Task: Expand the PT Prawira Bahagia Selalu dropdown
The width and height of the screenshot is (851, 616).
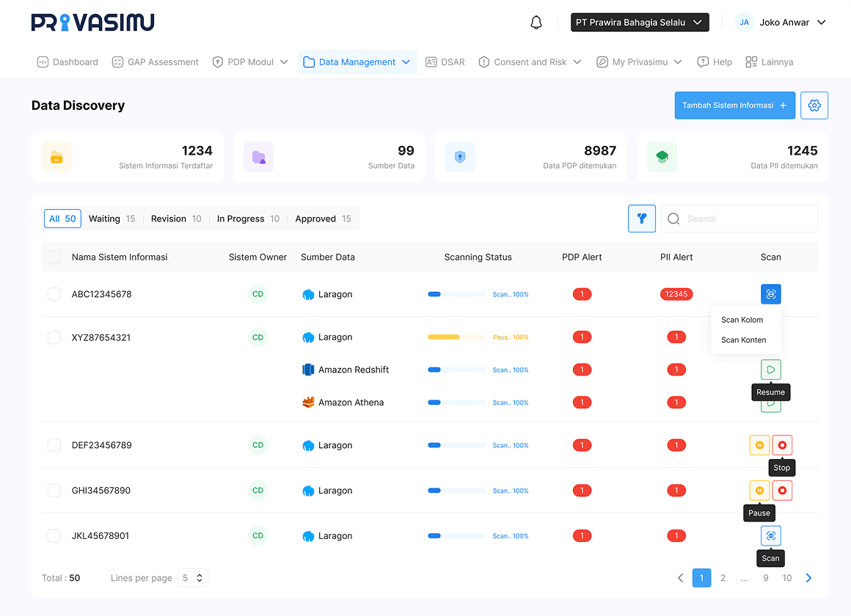Action: click(x=640, y=23)
